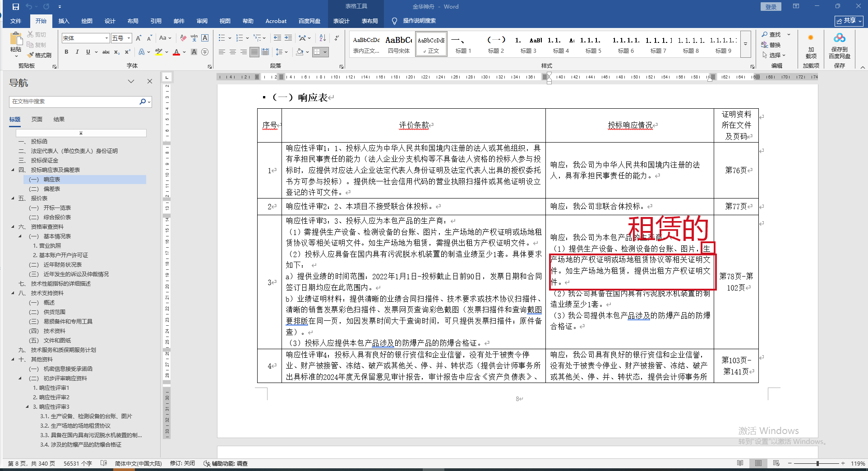Viewport: 868px width, 471px height.
Task: Click the distributed alignment icon
Action: tap(265, 52)
